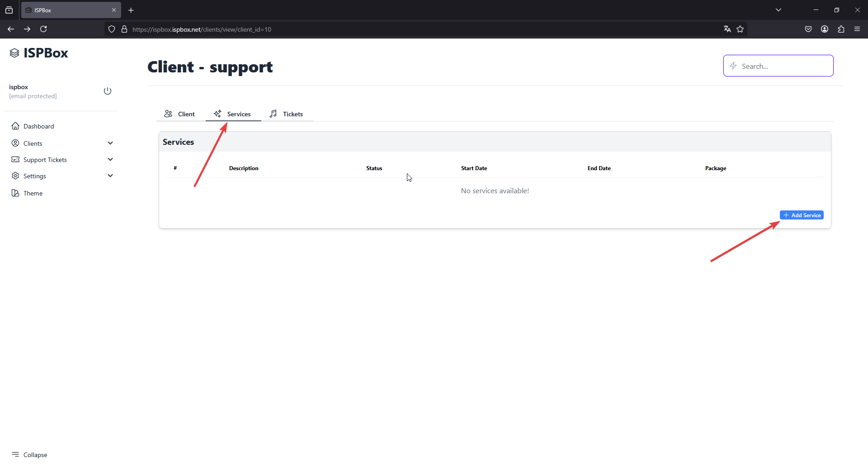Reload the page with the refresh icon
The image size is (868, 467).
(43, 29)
